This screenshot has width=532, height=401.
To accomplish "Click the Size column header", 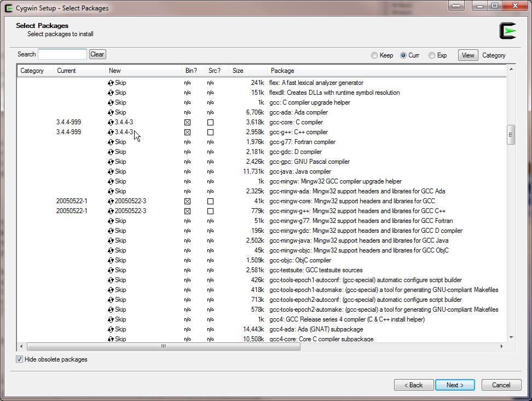I will (x=248, y=71).
